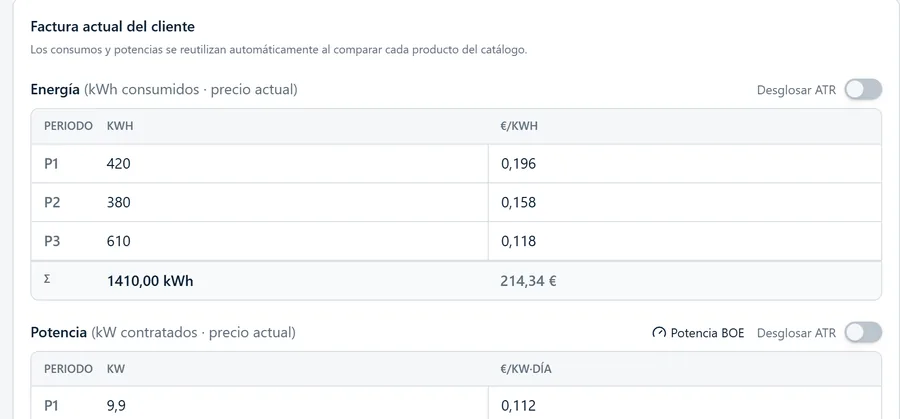Click PERIODO header in Potencia table
Viewport: 900px width, 419px height.
click(x=68, y=369)
